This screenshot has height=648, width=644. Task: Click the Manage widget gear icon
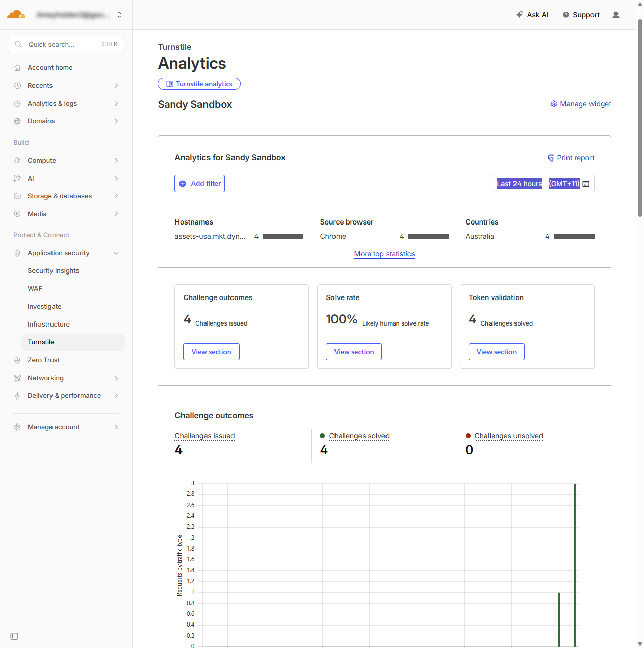click(x=554, y=104)
